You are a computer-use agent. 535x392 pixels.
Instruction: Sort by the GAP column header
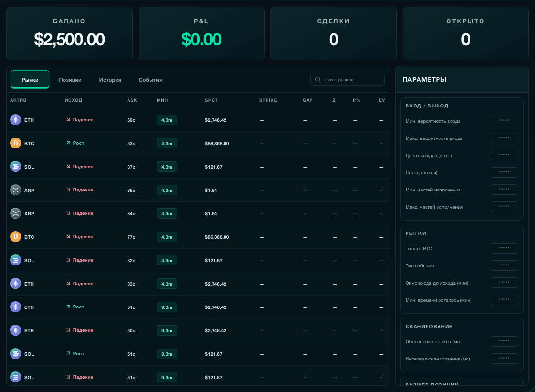click(308, 100)
